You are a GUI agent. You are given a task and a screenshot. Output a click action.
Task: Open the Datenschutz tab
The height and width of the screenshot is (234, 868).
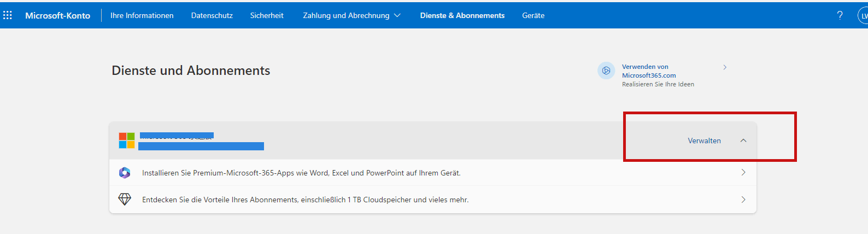click(x=212, y=15)
